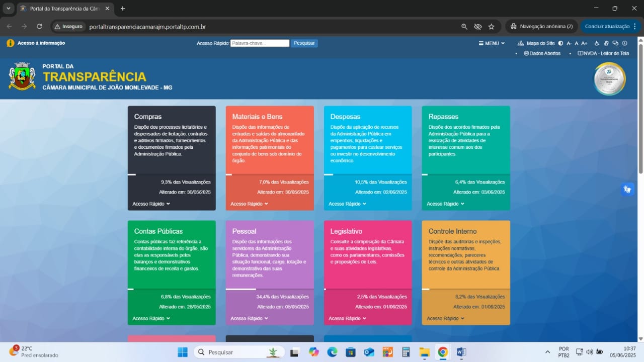Viewport: 644px width, 362px height.
Task: Click the sign language hands icon in header
Action: click(607, 43)
